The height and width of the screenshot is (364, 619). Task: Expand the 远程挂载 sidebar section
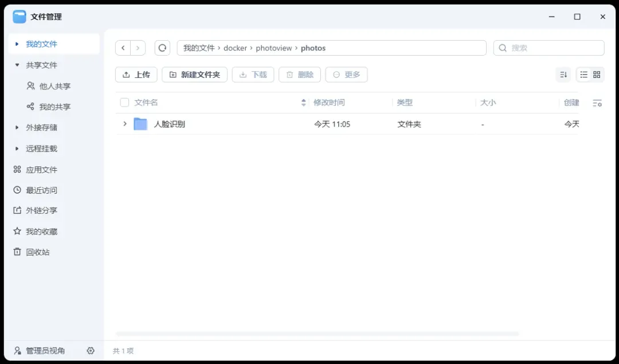coord(17,148)
